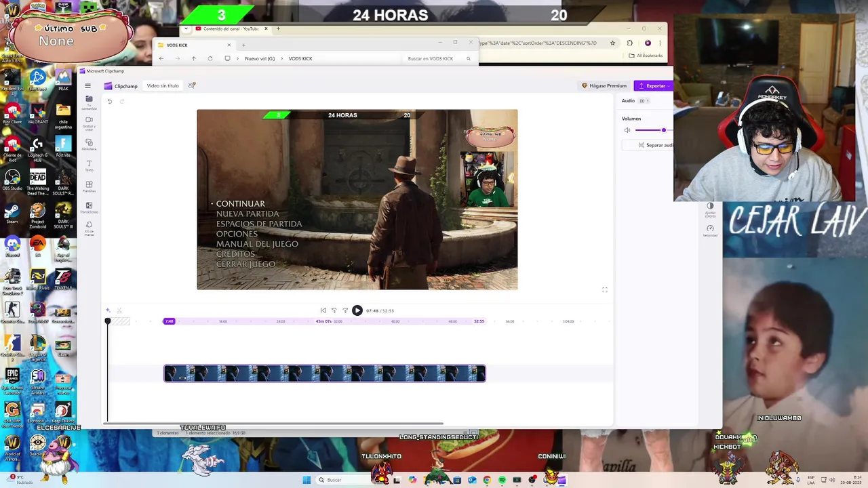Open Discord desktop shortcut
This screenshot has width=868, height=488.
(12, 245)
